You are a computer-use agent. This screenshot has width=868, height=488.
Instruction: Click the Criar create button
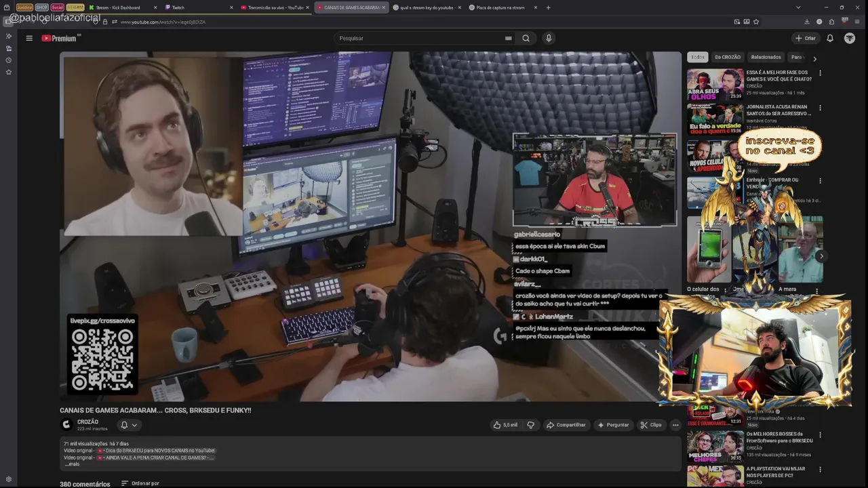point(806,38)
